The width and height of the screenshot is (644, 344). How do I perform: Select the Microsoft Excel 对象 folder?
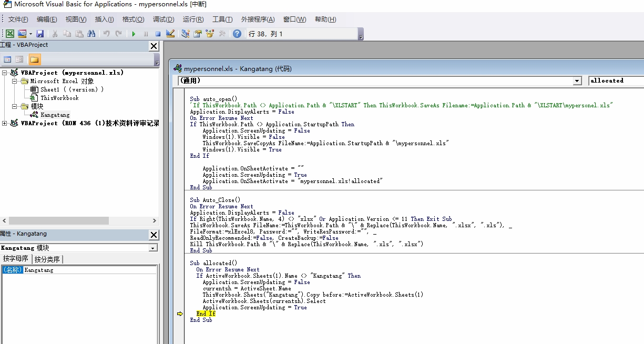pyautogui.click(x=62, y=81)
